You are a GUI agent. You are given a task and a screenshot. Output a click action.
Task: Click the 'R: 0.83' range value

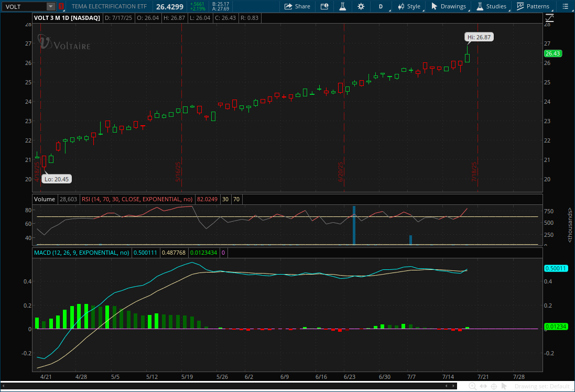tap(249, 18)
